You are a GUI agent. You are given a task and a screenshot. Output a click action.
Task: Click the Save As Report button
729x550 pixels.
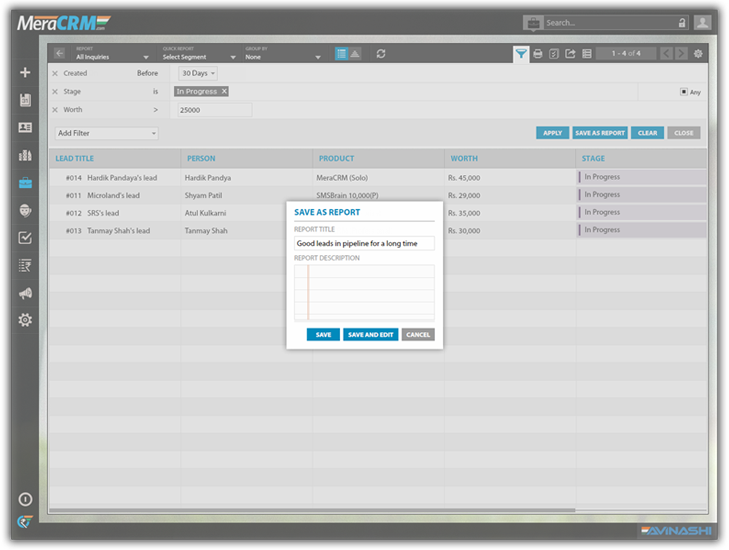[x=600, y=133]
